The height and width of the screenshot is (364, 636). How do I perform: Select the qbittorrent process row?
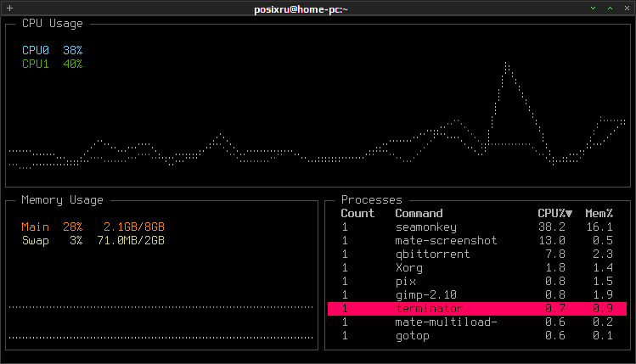tap(477, 255)
